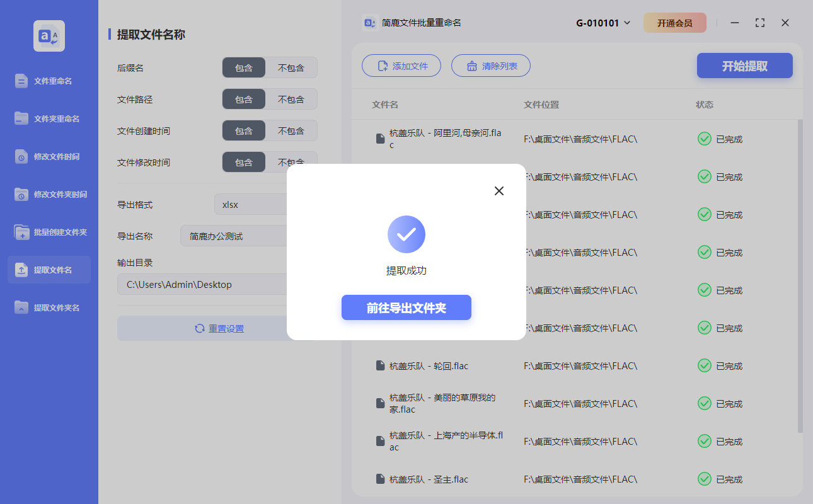Image resolution: width=813 pixels, height=504 pixels.
Task: Click file icon of 圣主.flac row
Action: pyautogui.click(x=380, y=479)
